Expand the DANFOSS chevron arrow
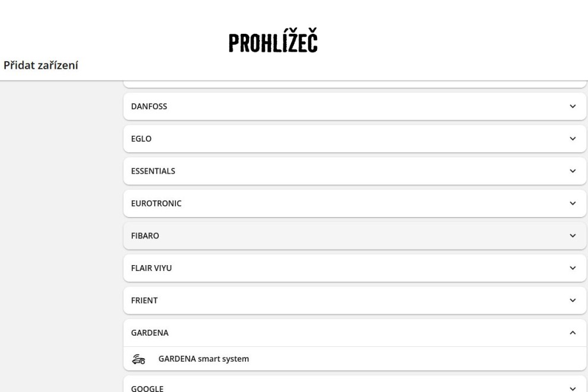This screenshot has height=392, width=588. pyautogui.click(x=573, y=107)
